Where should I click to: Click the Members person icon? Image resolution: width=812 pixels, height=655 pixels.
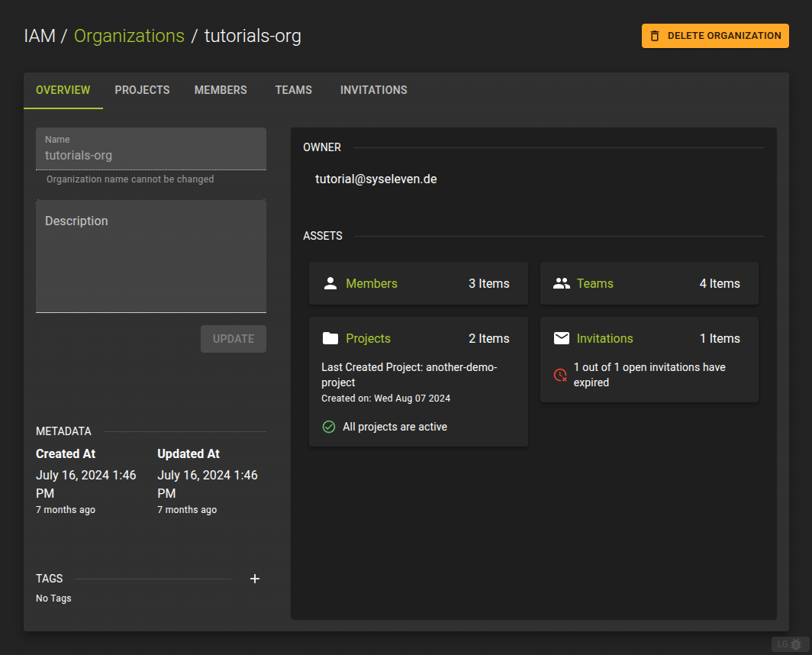click(x=330, y=282)
